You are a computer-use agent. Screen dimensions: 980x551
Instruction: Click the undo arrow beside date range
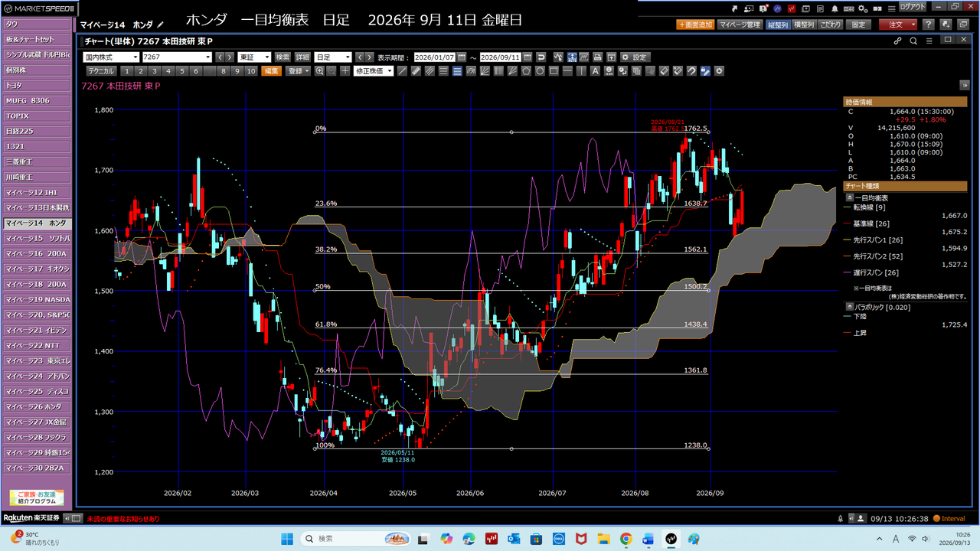541,57
